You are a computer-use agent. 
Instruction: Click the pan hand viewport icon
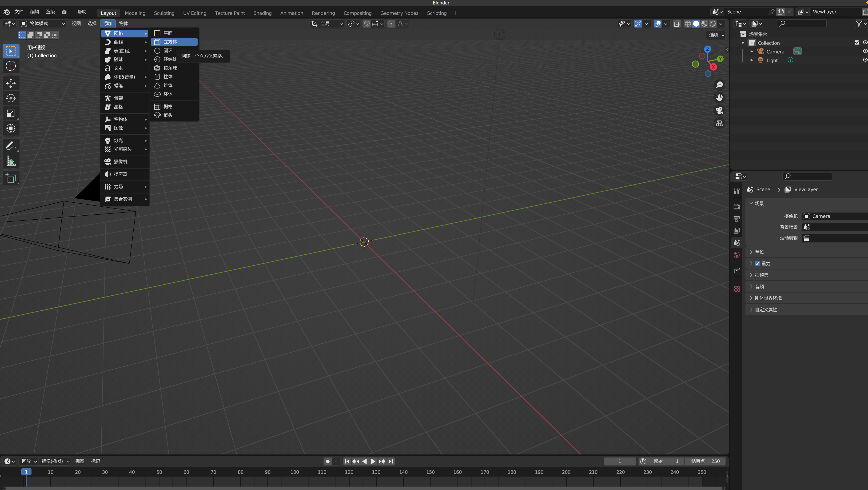719,97
